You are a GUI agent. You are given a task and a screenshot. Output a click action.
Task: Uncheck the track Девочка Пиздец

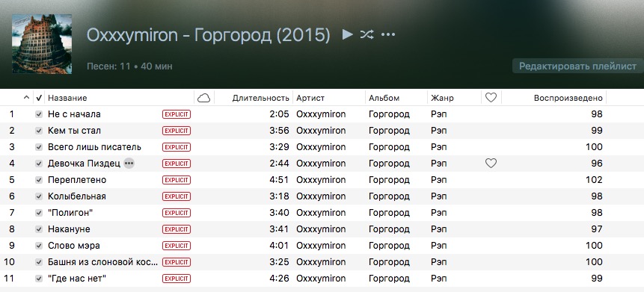(39, 164)
